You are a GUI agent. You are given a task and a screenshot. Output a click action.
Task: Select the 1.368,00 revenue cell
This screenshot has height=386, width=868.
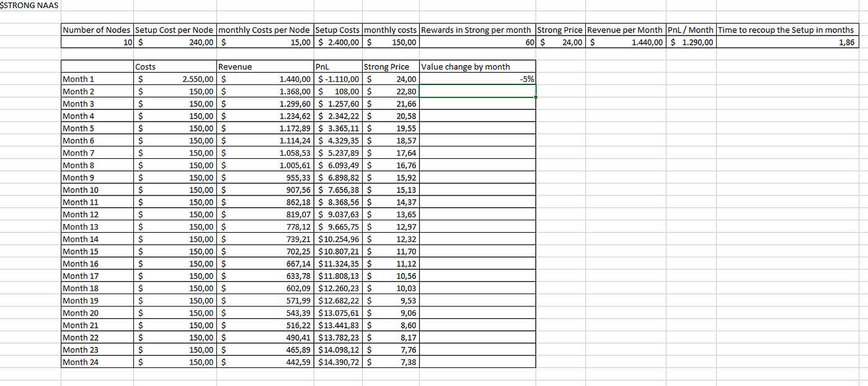(265, 91)
